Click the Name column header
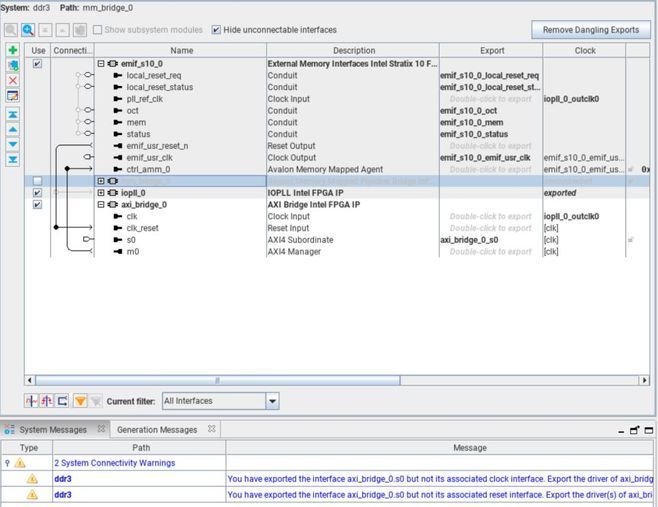 (x=181, y=50)
